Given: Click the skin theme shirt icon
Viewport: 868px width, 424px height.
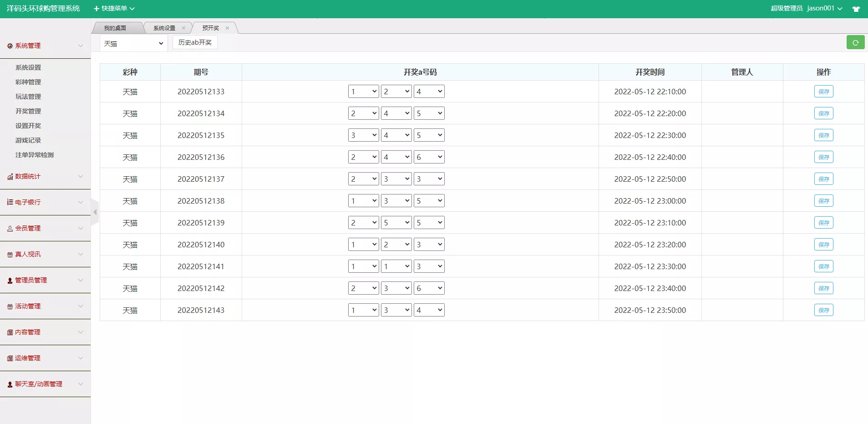Looking at the screenshot, I should [856, 9].
